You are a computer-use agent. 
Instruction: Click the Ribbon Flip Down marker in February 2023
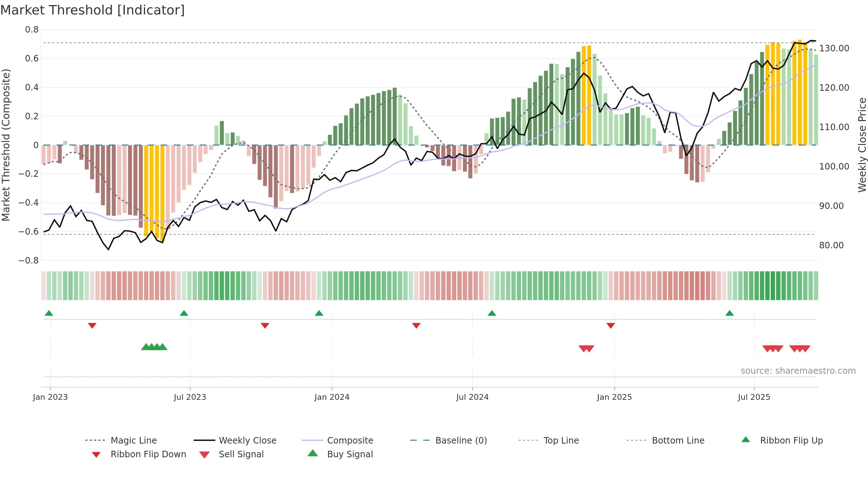tap(92, 326)
